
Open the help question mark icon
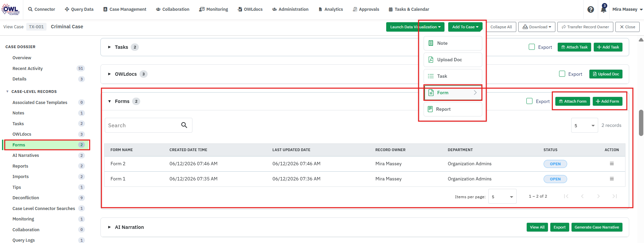[x=590, y=9]
